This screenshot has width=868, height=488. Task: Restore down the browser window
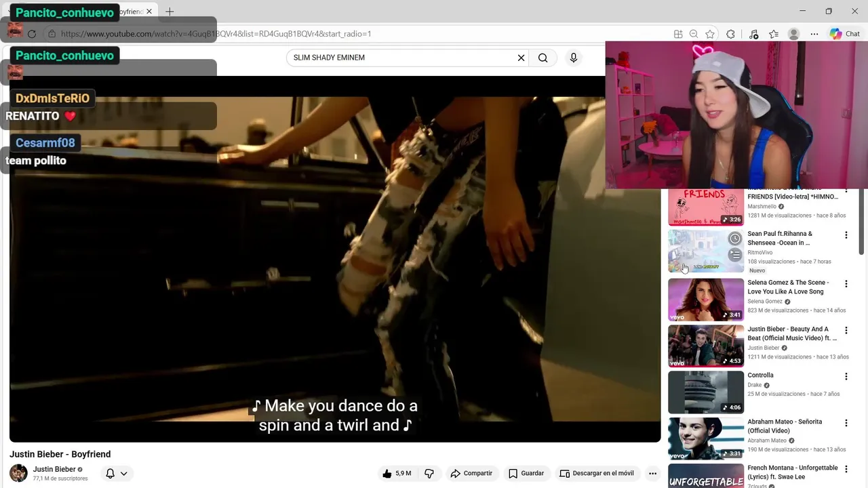(x=829, y=11)
